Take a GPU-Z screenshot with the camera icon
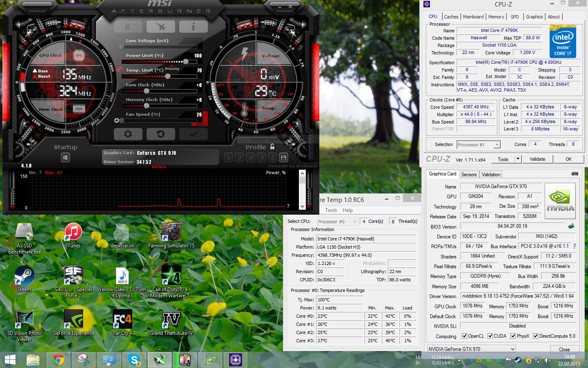 click(575, 174)
